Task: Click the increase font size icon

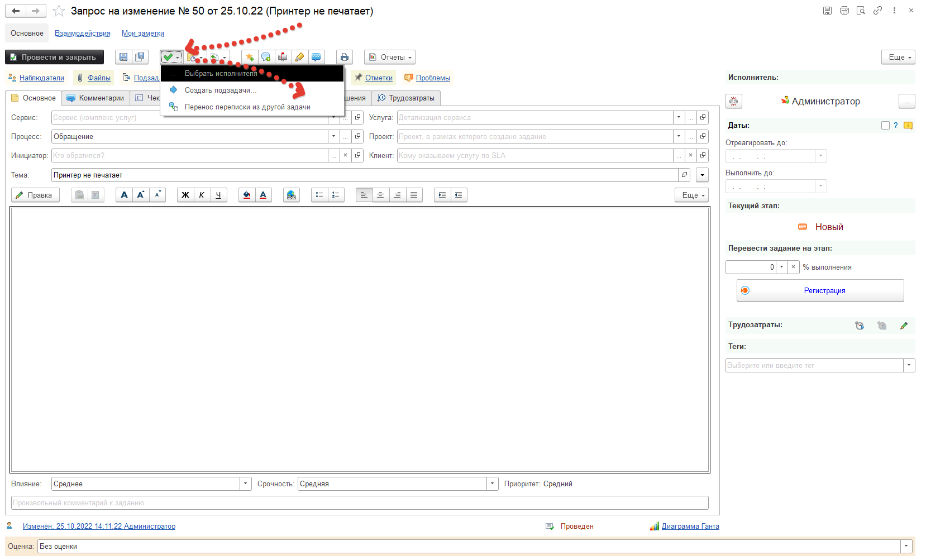Action: point(141,195)
